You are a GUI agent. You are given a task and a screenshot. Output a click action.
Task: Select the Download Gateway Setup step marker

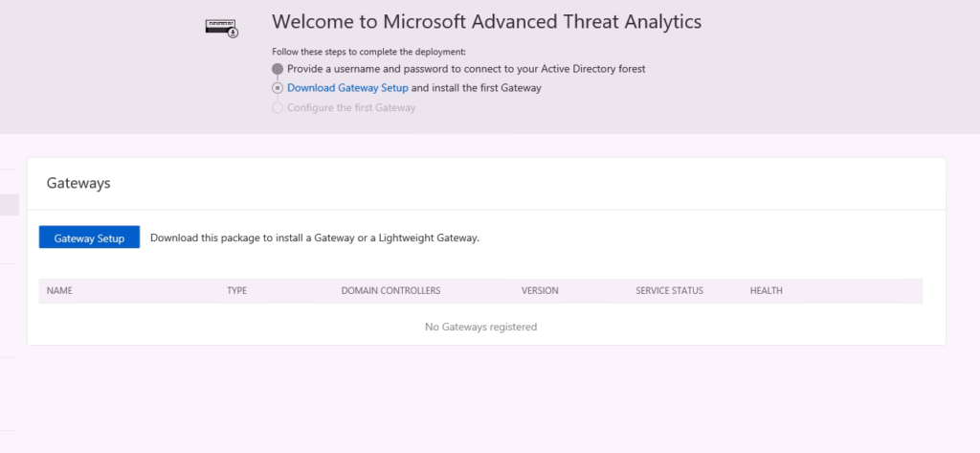pyautogui.click(x=278, y=88)
